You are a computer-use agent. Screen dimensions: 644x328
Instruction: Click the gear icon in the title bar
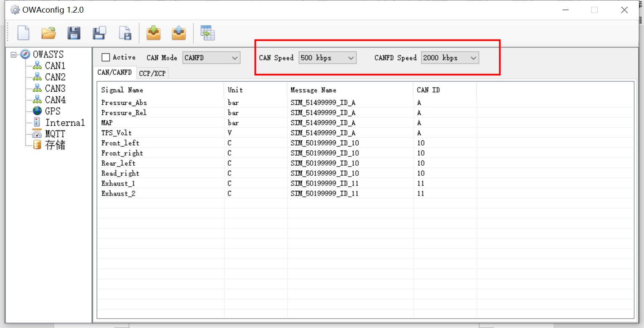click(15, 10)
